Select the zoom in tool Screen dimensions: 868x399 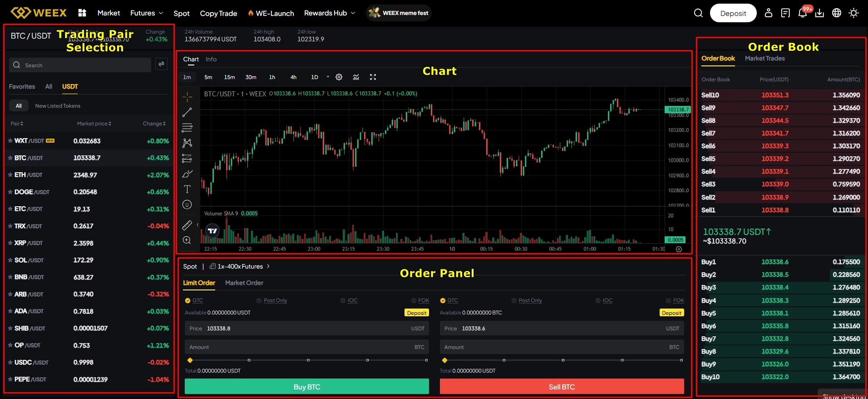tap(187, 240)
